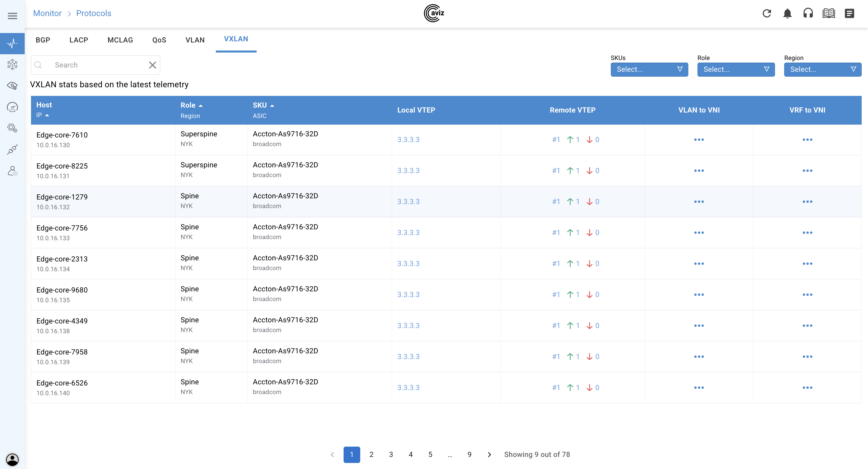Open the Role filter dropdown

[x=736, y=69]
